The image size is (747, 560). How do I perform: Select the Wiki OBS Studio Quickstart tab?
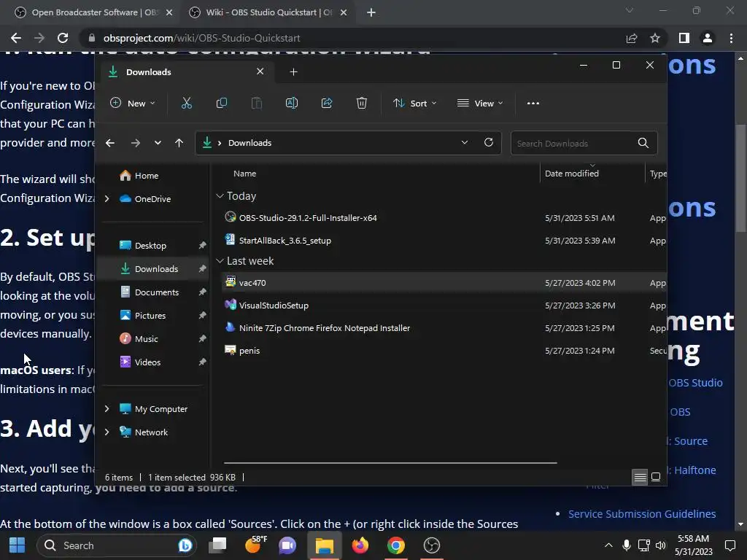(268, 12)
